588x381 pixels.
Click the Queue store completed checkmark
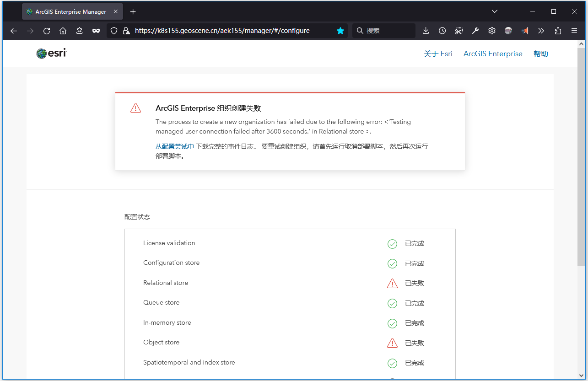[x=392, y=303]
